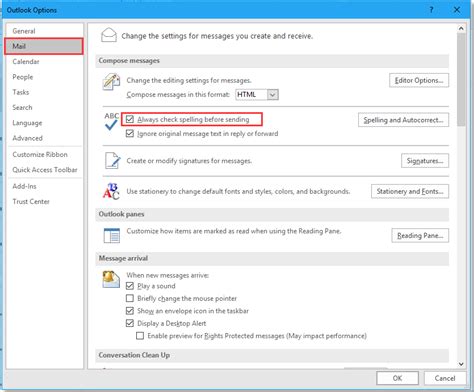Switch to the Tasks category
The height and width of the screenshot is (392, 474).
point(44,92)
